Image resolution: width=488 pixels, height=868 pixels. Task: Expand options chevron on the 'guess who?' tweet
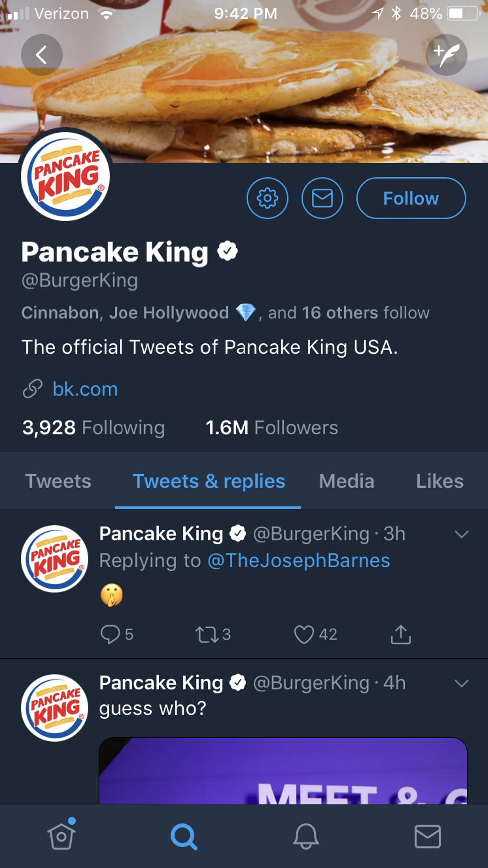click(462, 683)
